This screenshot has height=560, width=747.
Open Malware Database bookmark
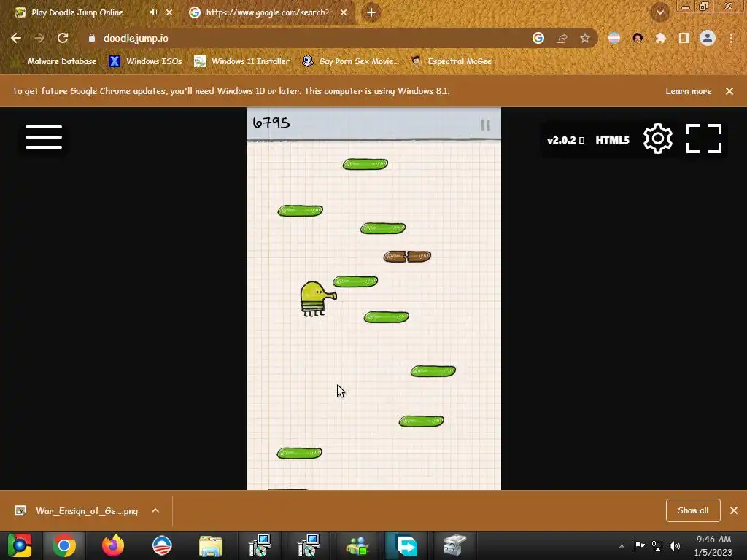pos(56,61)
